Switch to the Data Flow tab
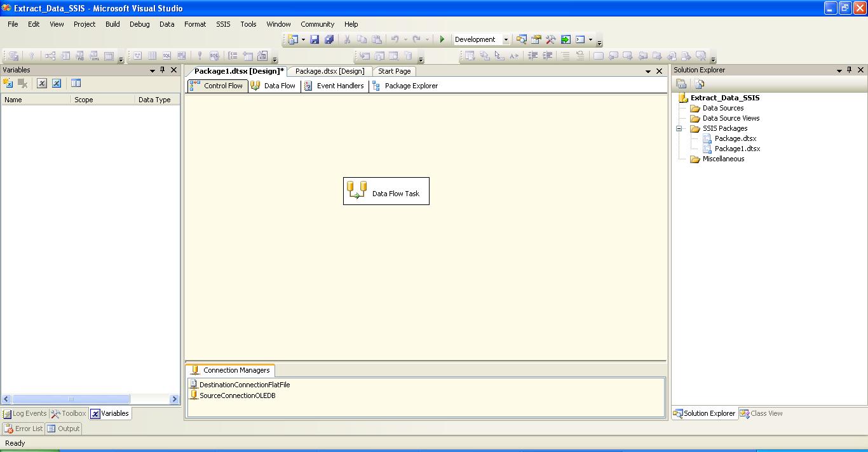The image size is (868, 452). (x=273, y=86)
